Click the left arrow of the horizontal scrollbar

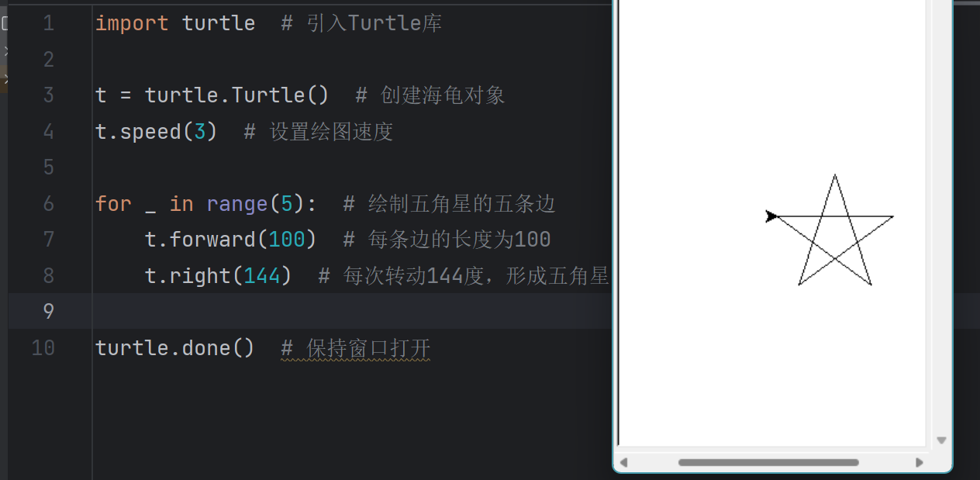tap(623, 463)
